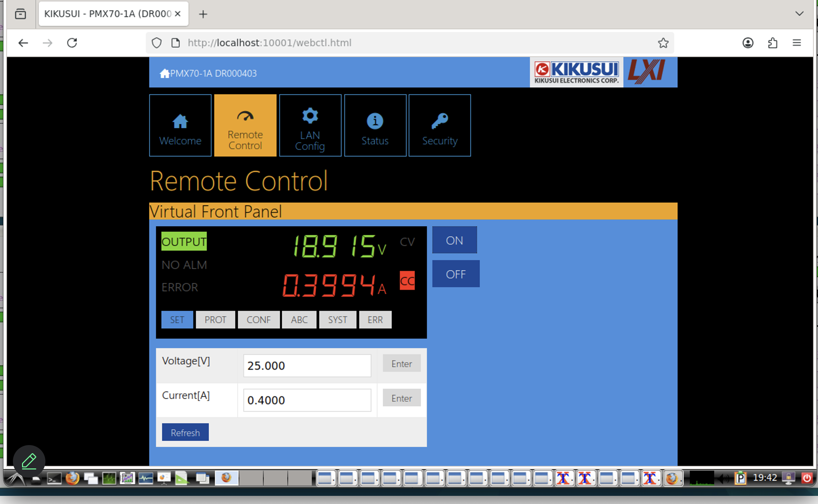This screenshot has height=504, width=818.
Task: Open the Welcome page tile
Action: (180, 125)
